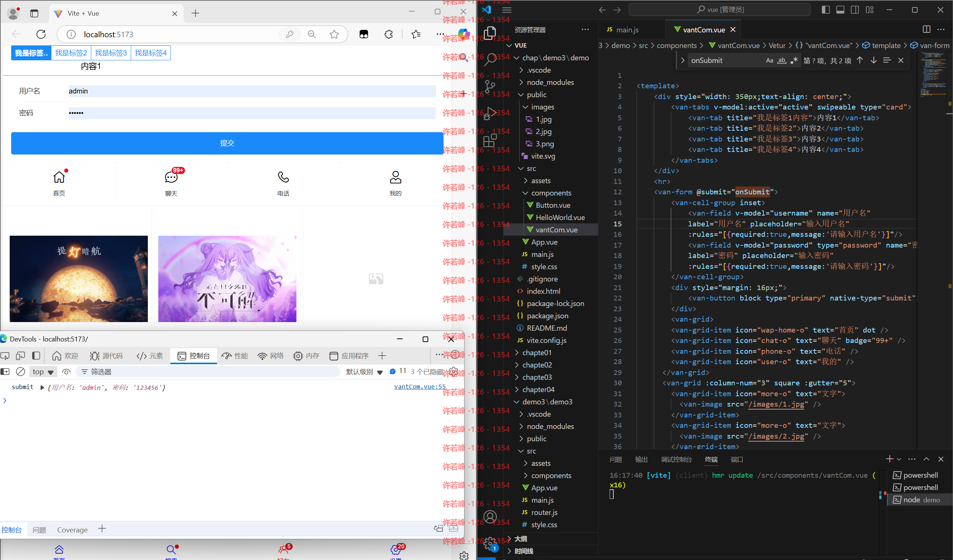Screen dimensions: 953x560
Task: Open App.vue under demo src
Action: coord(544,242)
